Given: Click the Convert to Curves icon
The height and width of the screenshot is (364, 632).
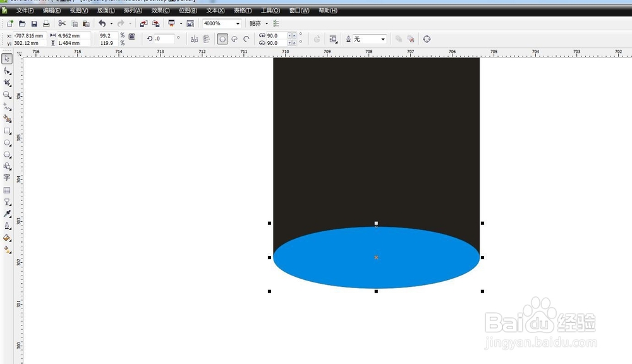Looking at the screenshot, I should [x=427, y=39].
